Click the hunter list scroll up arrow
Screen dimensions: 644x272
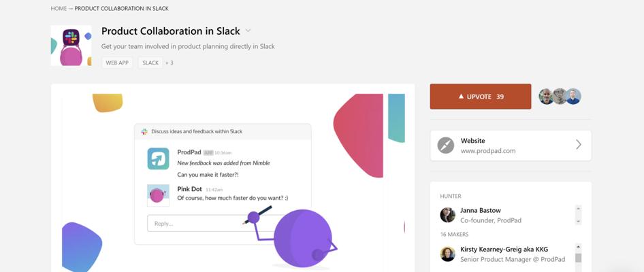pyautogui.click(x=578, y=208)
